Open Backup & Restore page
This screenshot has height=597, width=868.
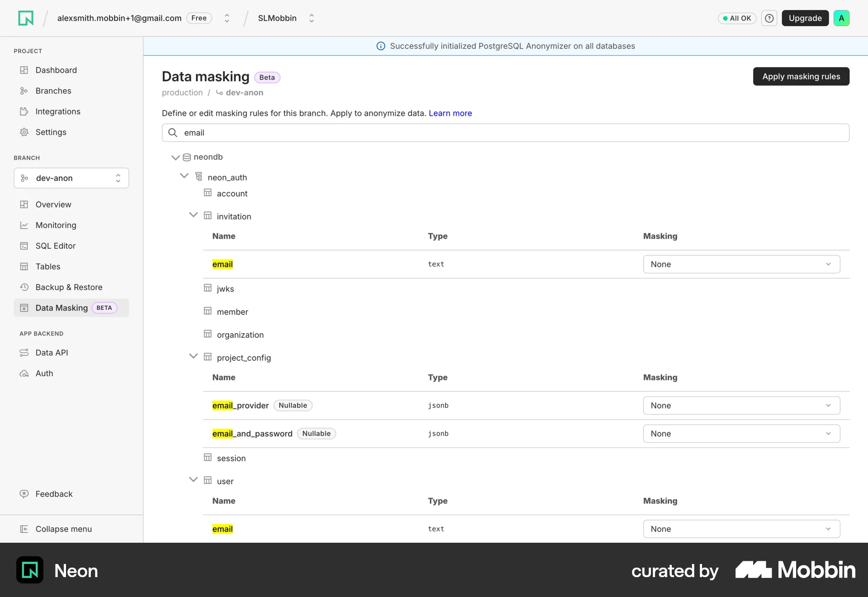[71, 287]
